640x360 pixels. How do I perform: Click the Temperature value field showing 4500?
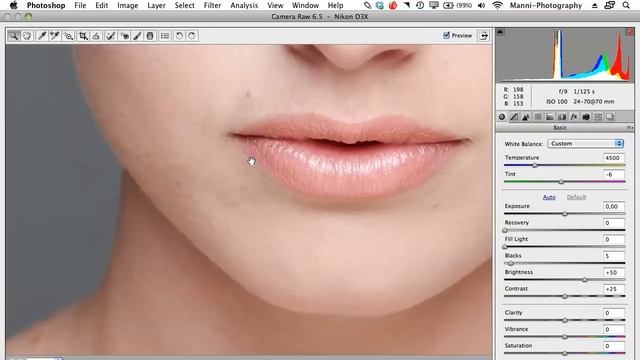click(613, 158)
